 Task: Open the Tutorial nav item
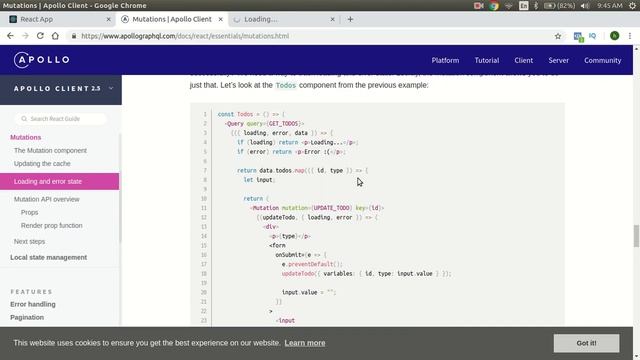click(487, 60)
